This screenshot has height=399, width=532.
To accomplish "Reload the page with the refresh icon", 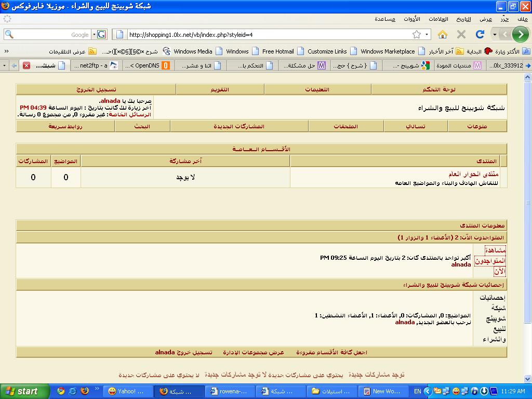I will (480, 34).
